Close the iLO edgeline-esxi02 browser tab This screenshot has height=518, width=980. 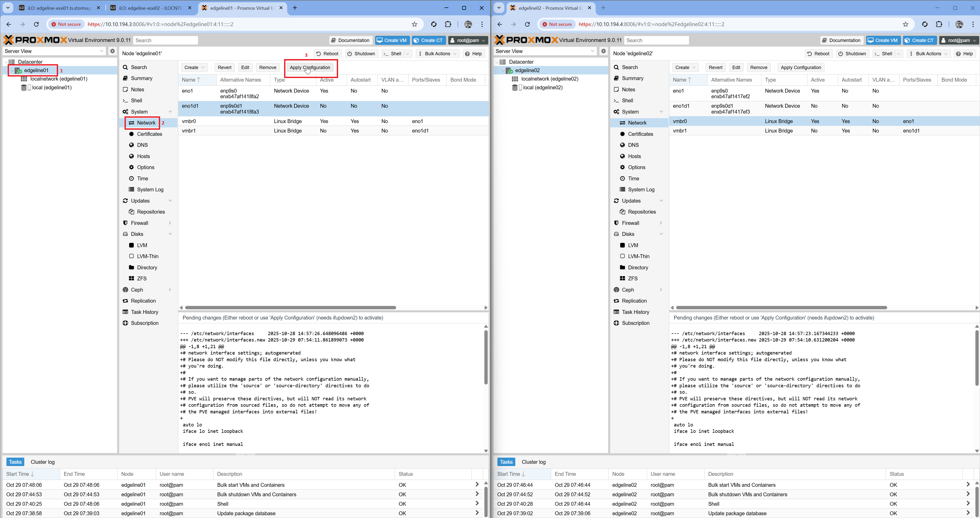click(190, 8)
